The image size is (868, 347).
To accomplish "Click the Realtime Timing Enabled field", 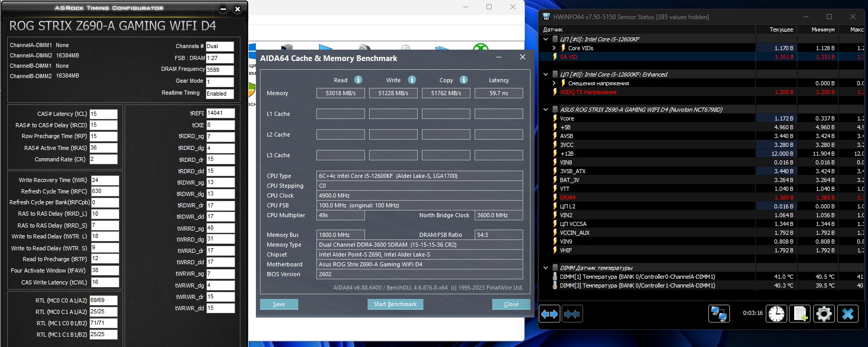I will [x=220, y=94].
